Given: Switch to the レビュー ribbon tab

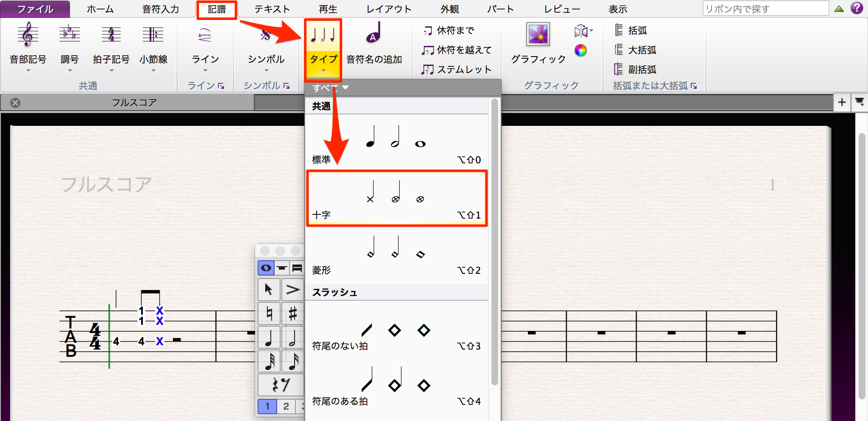Looking at the screenshot, I should click(562, 9).
